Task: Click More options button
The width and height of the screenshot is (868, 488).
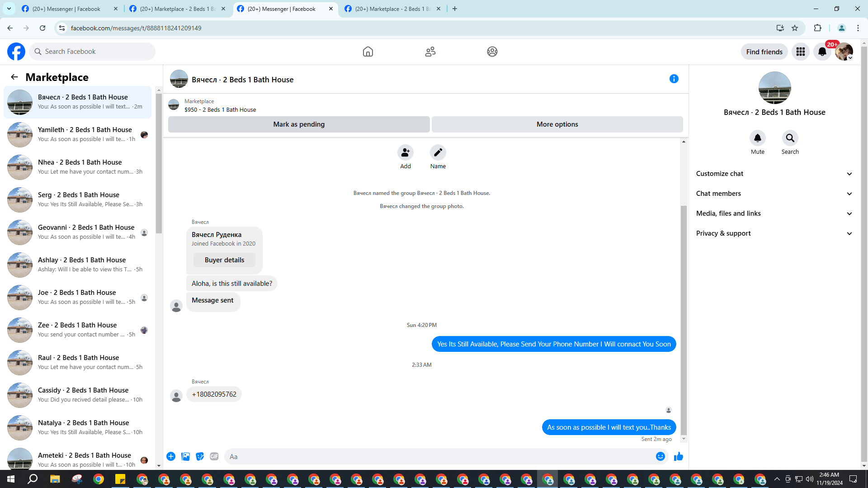Action: click(x=557, y=124)
